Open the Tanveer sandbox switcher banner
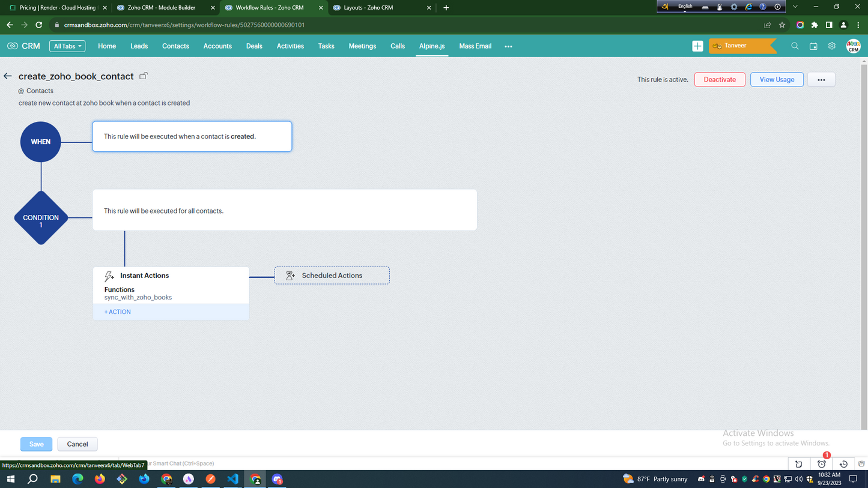The width and height of the screenshot is (868, 488). [x=742, y=46]
